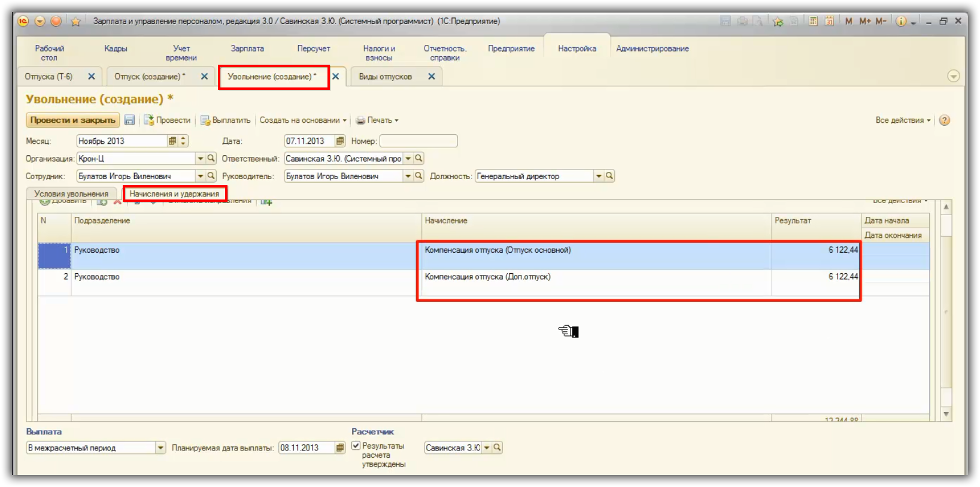The width and height of the screenshot is (980, 487).
Task: Close the Отпуск (создание) tab
Action: [x=204, y=77]
